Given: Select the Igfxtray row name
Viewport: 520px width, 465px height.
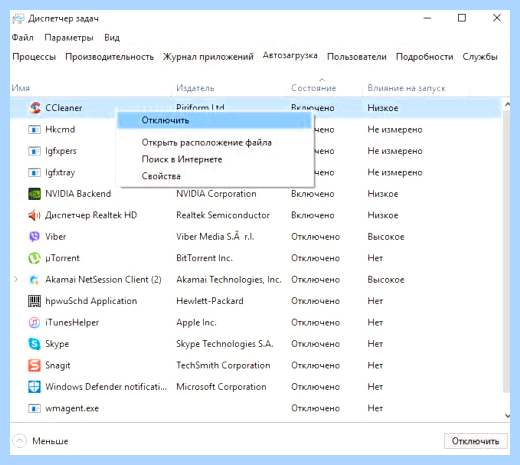Looking at the screenshot, I should coord(60,173).
